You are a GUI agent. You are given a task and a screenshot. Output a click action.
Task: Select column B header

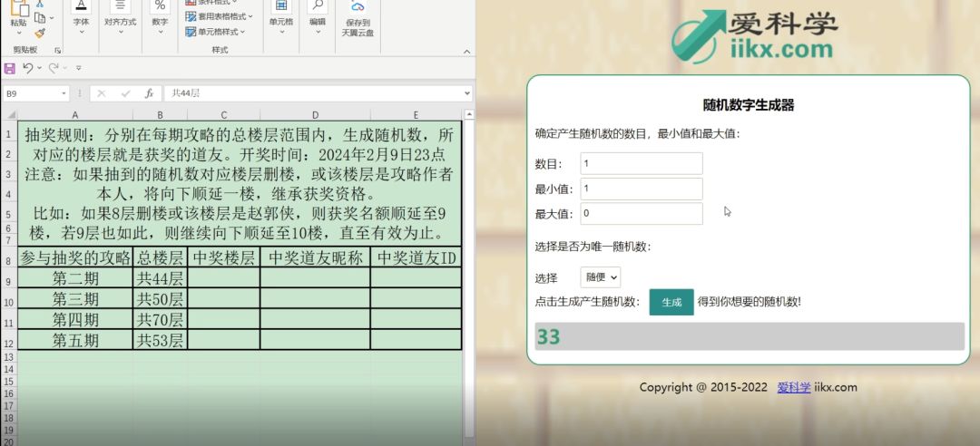click(x=160, y=115)
